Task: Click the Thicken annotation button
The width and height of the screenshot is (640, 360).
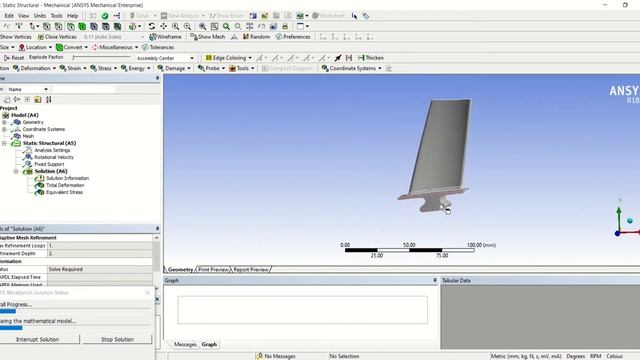Action: 371,58
